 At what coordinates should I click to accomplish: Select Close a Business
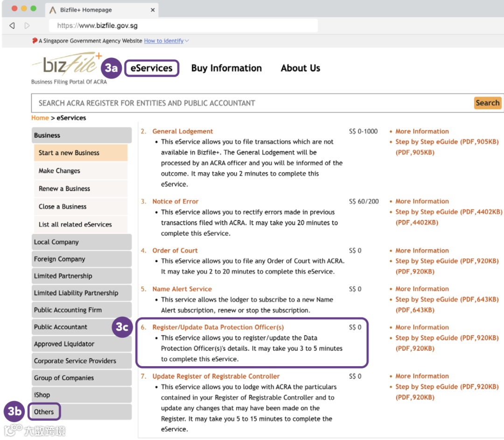(x=81, y=206)
